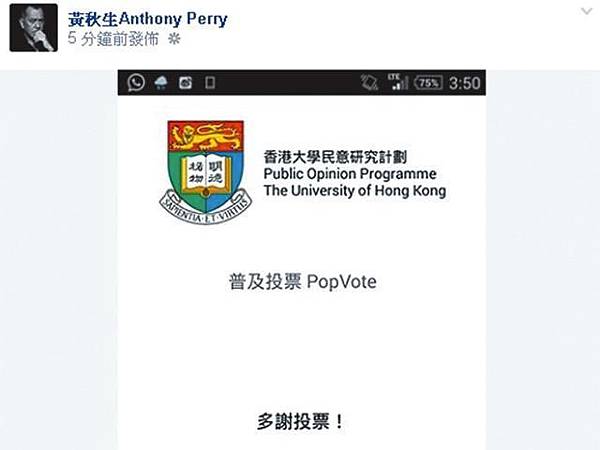Click the Public Opinion Programme text
The image size is (600, 450).
pos(350,174)
